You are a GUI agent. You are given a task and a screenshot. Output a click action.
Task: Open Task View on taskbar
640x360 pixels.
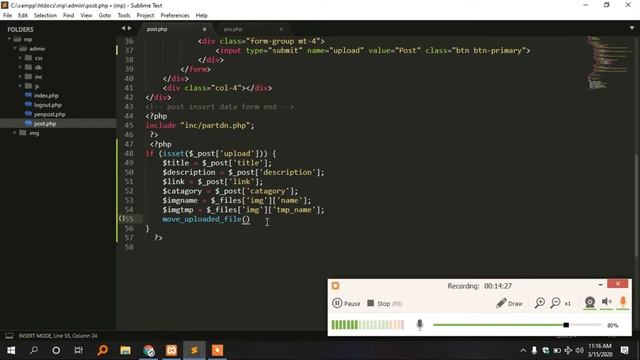[78, 350]
